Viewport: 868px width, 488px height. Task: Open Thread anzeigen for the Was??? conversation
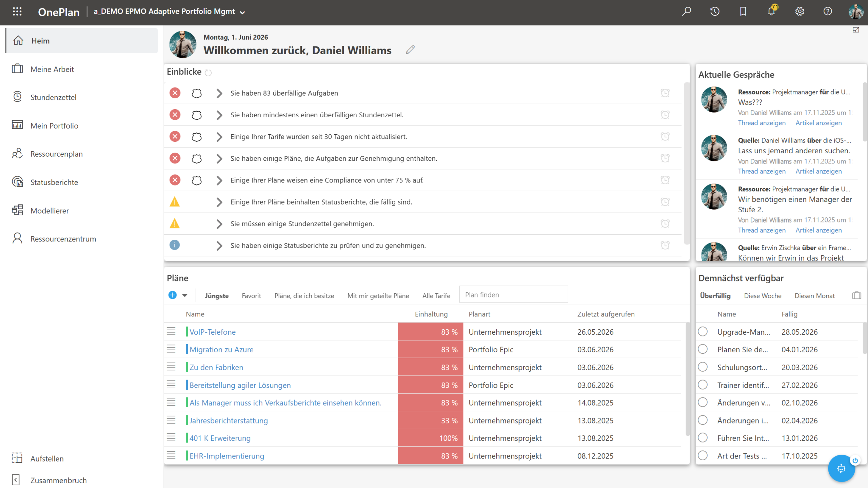[762, 123]
